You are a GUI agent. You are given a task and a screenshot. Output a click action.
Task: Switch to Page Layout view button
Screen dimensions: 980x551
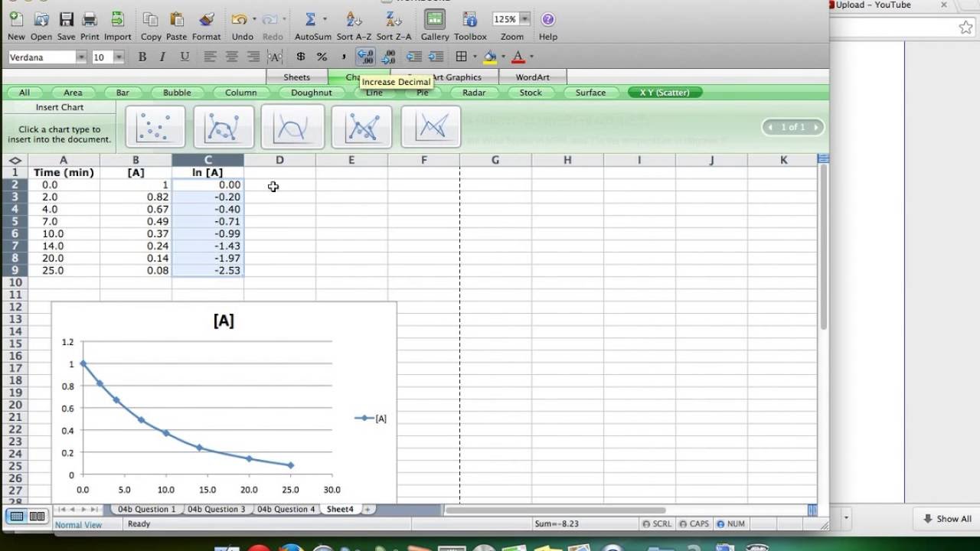pyautogui.click(x=37, y=517)
